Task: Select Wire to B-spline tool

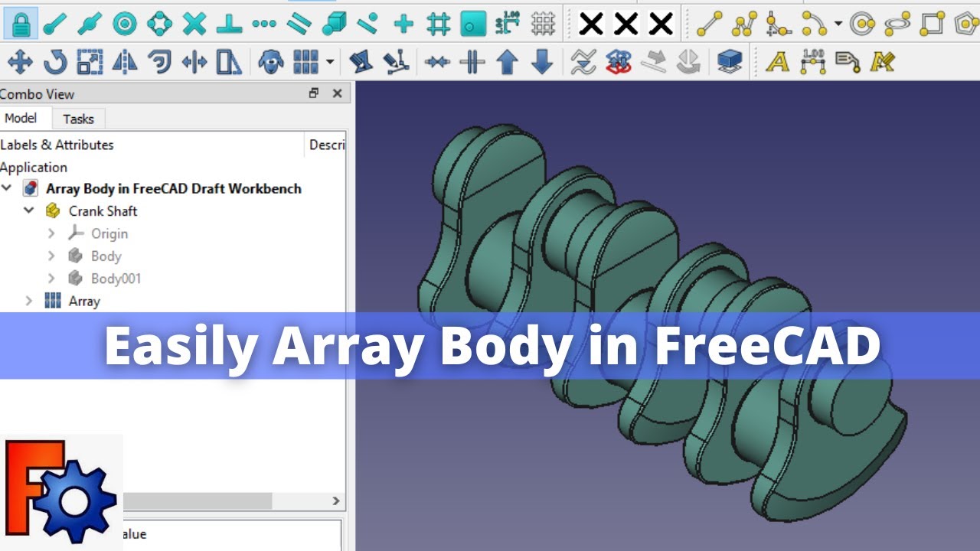Action: tap(583, 61)
